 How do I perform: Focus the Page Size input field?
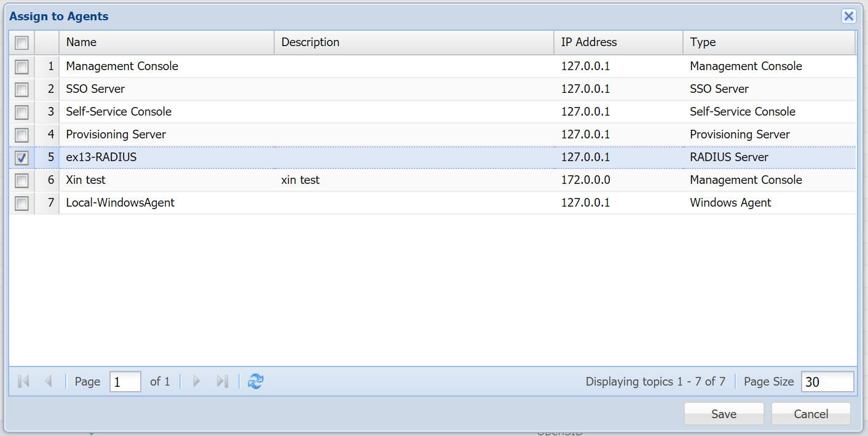(x=827, y=382)
